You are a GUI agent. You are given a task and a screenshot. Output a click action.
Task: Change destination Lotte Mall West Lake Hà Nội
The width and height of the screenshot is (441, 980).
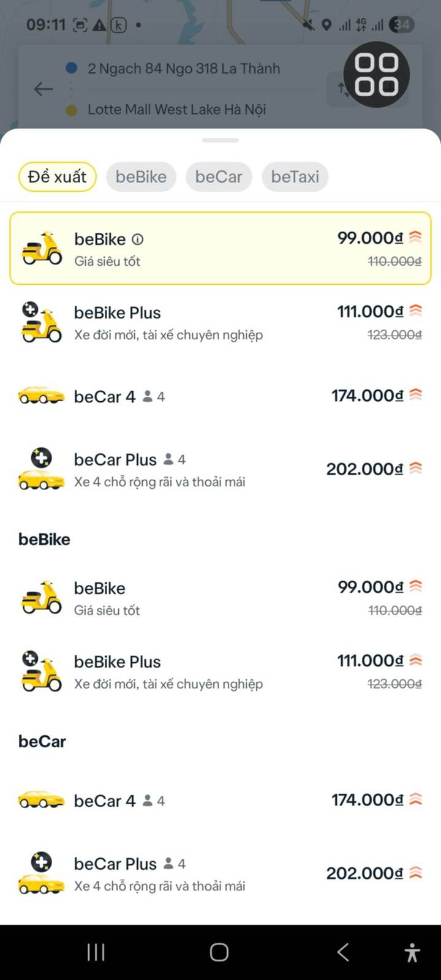click(176, 110)
